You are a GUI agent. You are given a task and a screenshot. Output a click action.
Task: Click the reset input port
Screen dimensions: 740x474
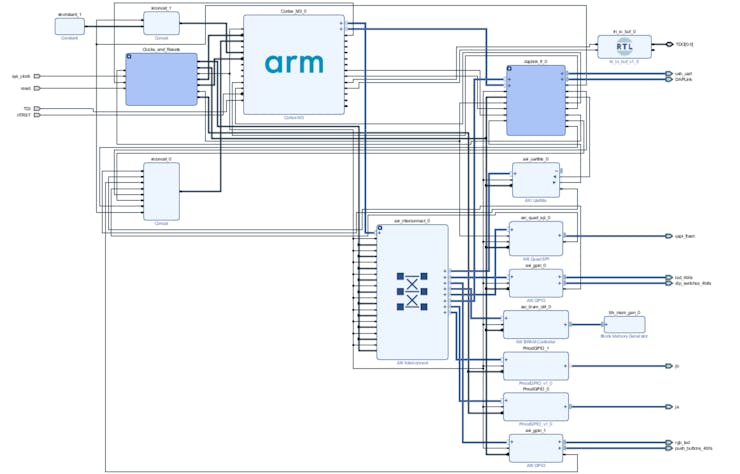click(x=37, y=88)
